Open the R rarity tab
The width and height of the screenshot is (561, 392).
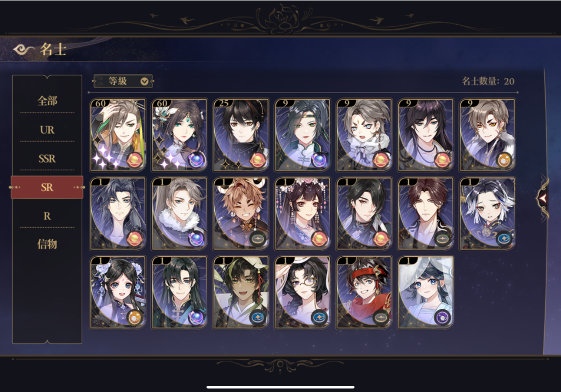tap(47, 216)
